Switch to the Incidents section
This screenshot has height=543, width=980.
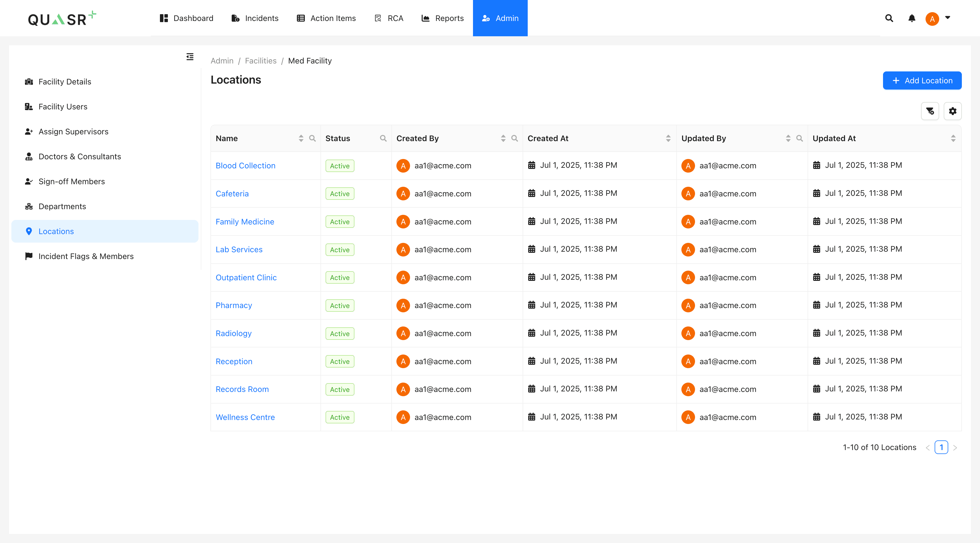tap(255, 18)
